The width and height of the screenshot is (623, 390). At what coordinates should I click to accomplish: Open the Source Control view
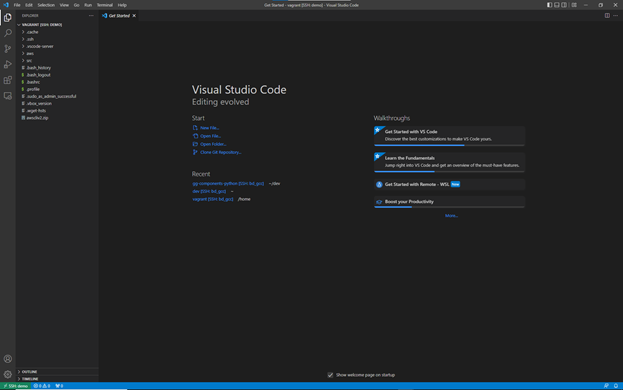[x=8, y=49]
